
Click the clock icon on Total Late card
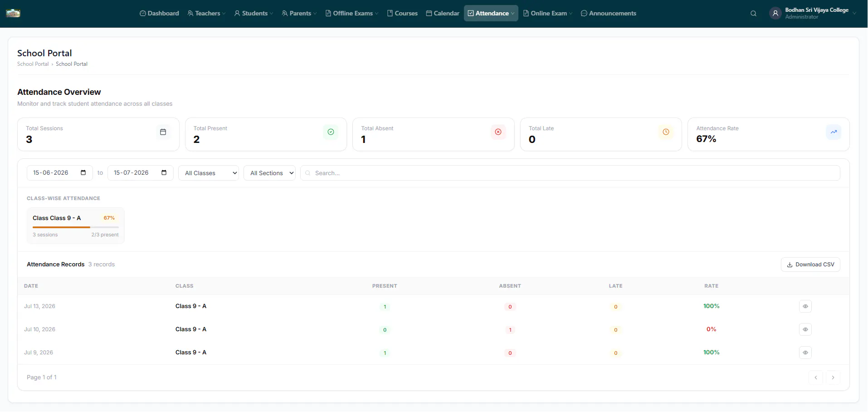point(666,132)
